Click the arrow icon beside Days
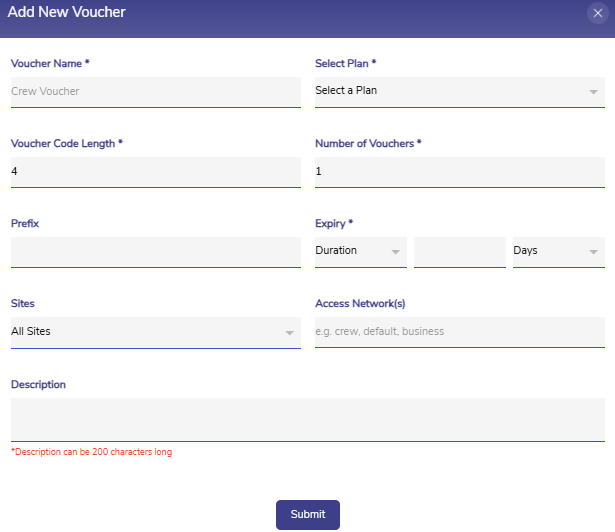 [x=594, y=252]
